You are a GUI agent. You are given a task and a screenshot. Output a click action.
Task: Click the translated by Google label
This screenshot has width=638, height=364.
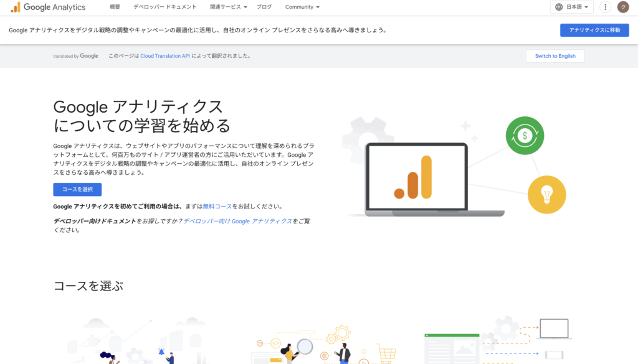(x=75, y=56)
